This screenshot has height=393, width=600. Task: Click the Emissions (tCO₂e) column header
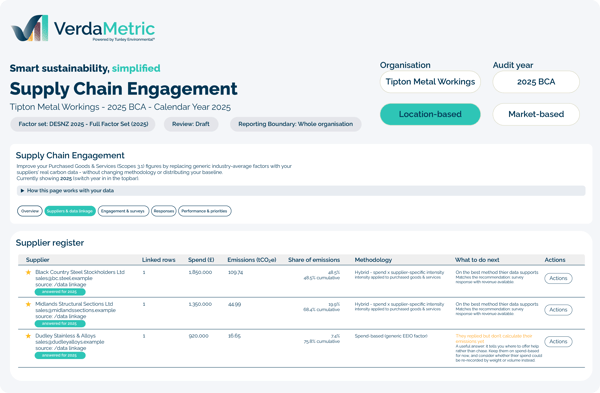point(251,260)
